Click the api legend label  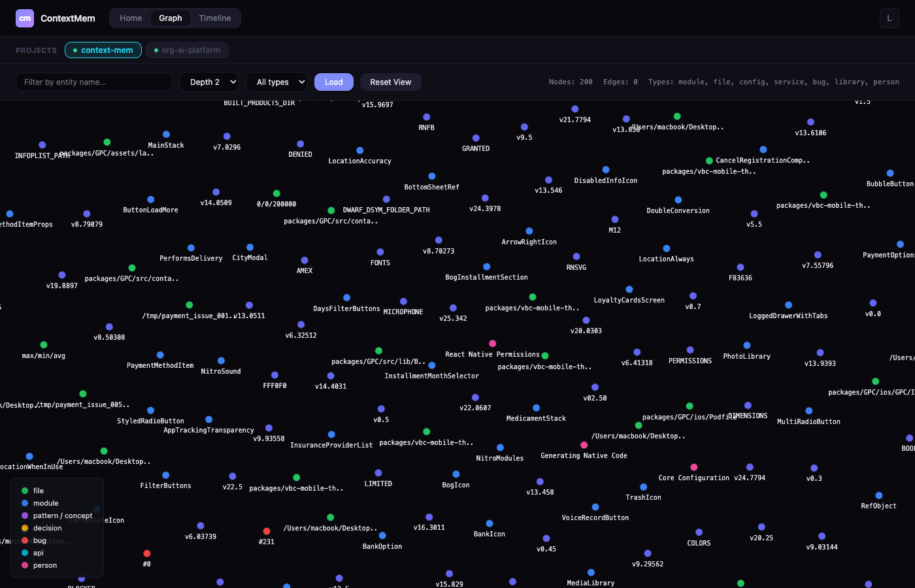tap(39, 553)
